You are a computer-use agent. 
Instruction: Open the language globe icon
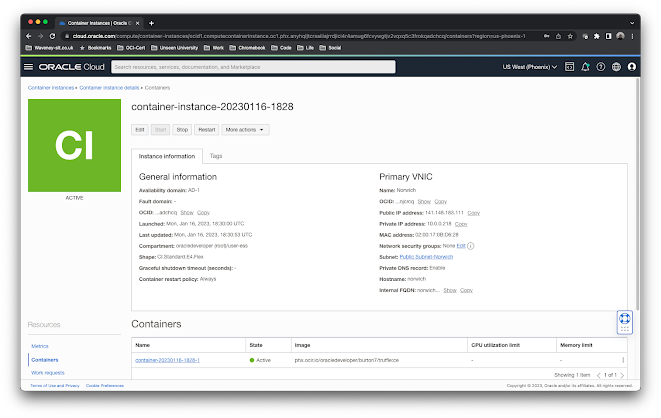coord(616,67)
